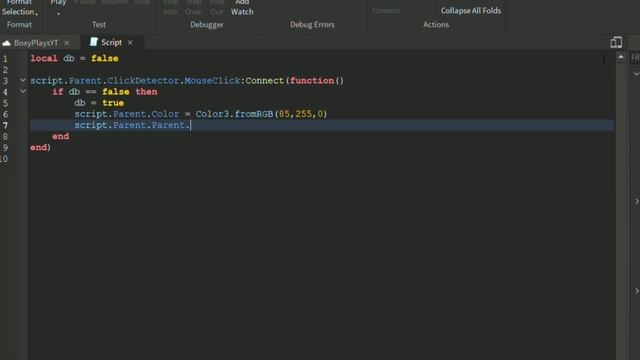Image resolution: width=640 pixels, height=360 pixels.
Task: Close the Script tab
Action: 130,42
